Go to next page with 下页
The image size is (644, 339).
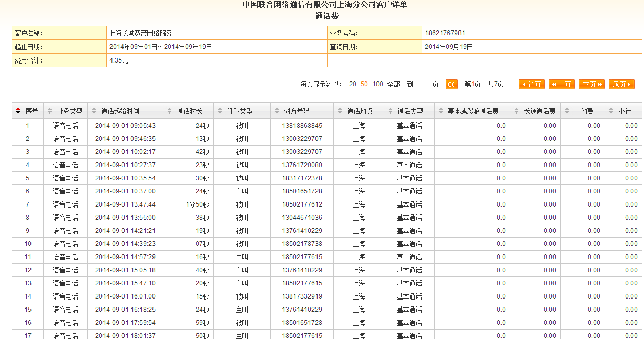pyautogui.click(x=591, y=85)
